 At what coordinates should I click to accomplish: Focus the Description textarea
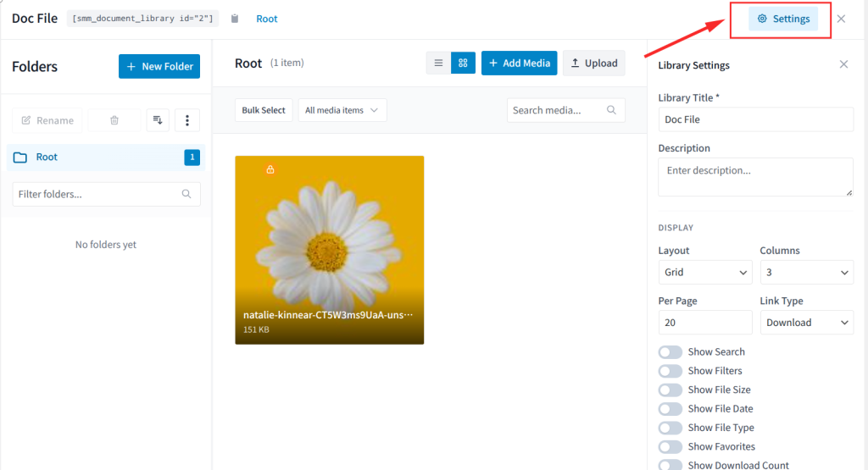pos(755,177)
